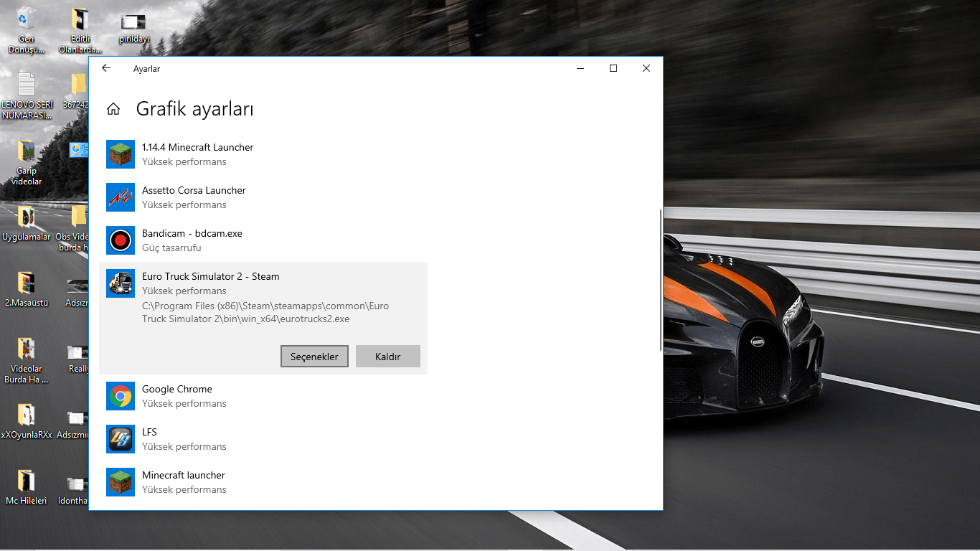Viewport: 980px width, 551px height.
Task: Click the graphics settings list scrollbar
Action: (x=660, y=280)
